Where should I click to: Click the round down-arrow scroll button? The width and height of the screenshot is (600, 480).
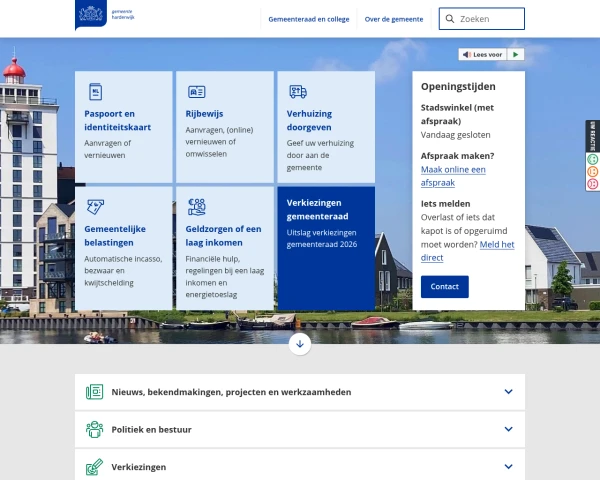click(x=300, y=344)
